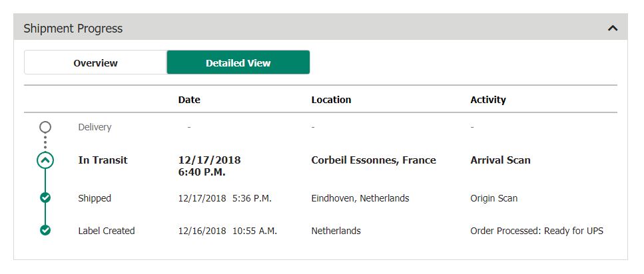Switch to the Overview tab
Viewport: 644px width, 274px height.
(95, 63)
